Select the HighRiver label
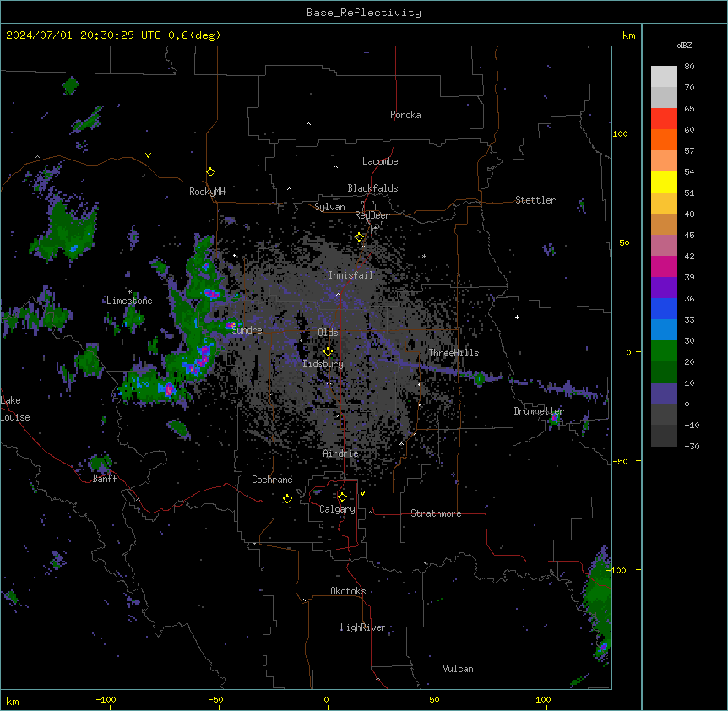Viewport: 728px width, 711px height. (x=363, y=627)
